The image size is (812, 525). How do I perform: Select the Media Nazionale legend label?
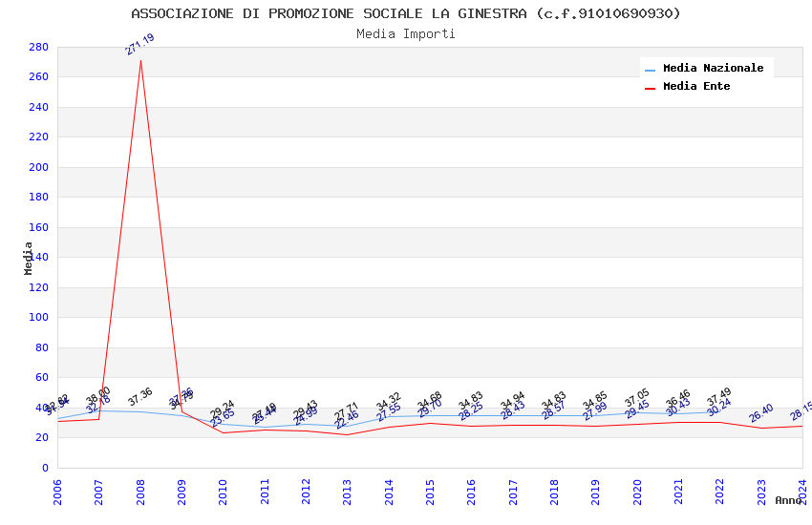point(713,68)
